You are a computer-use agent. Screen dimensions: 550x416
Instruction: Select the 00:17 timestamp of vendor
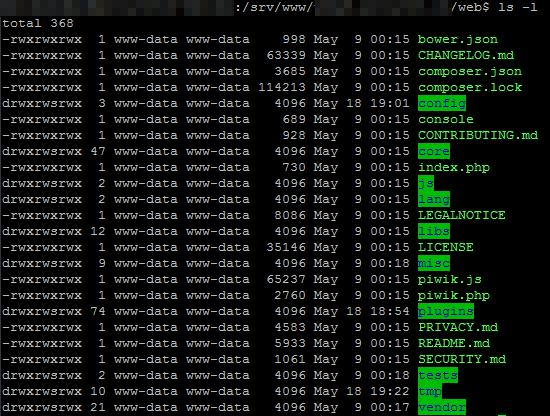pyautogui.click(x=390, y=407)
